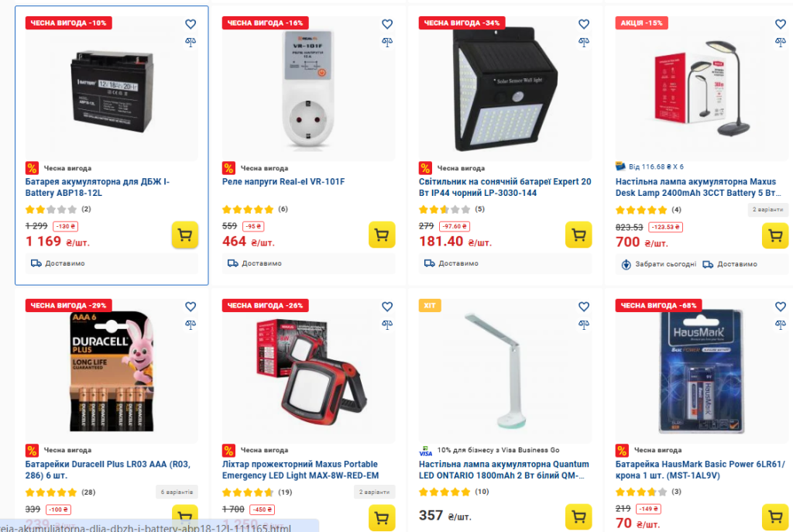
Task: Add Expert solar lamp to favorites (heart)
Action: (x=584, y=24)
